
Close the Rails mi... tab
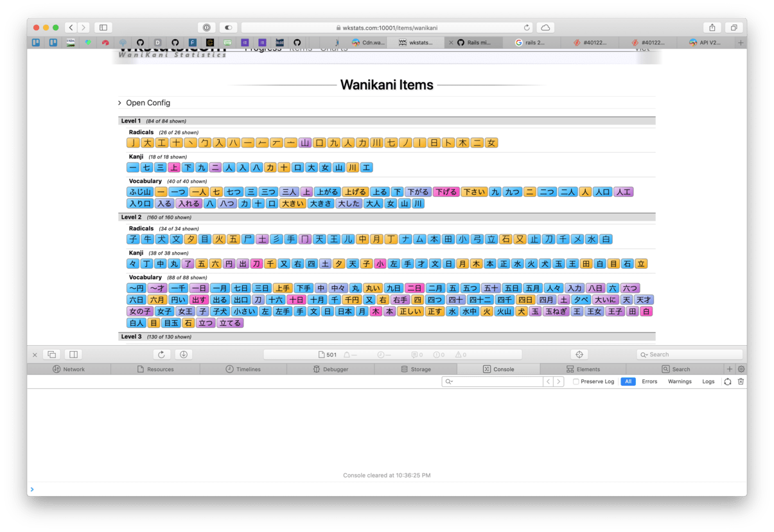(451, 42)
